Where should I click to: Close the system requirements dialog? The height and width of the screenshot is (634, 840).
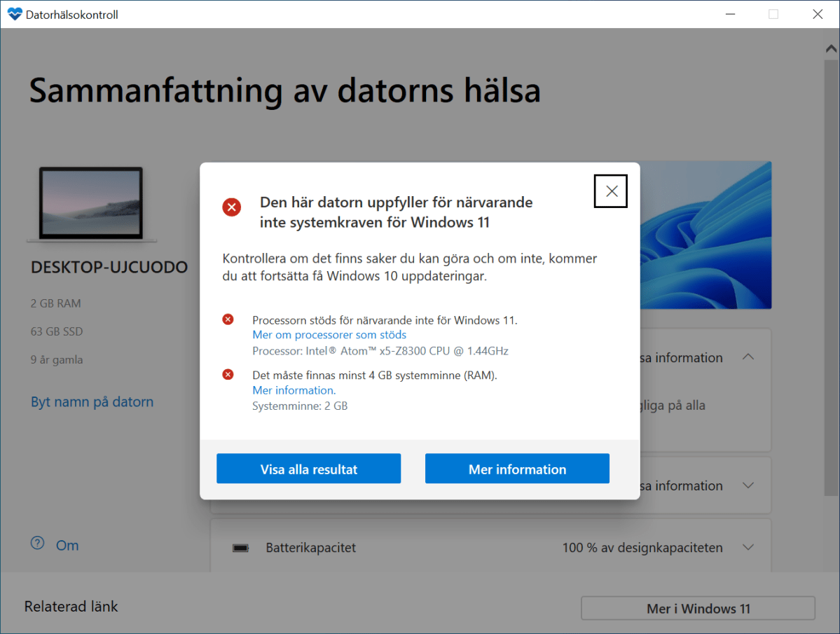coord(610,191)
